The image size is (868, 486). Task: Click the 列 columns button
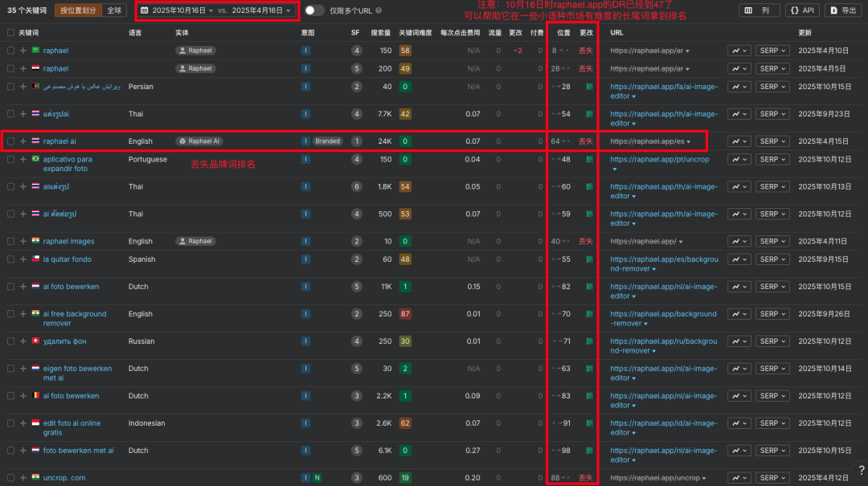759,10
